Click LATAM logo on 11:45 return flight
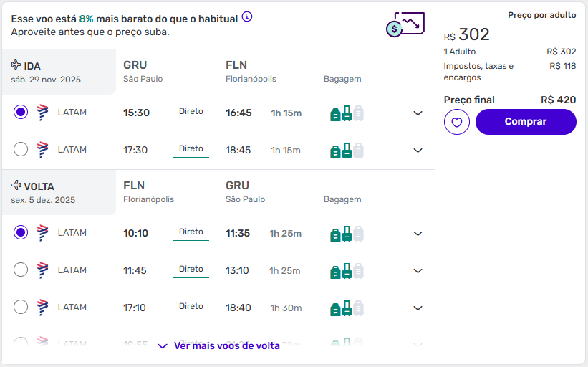 pyautogui.click(x=42, y=270)
